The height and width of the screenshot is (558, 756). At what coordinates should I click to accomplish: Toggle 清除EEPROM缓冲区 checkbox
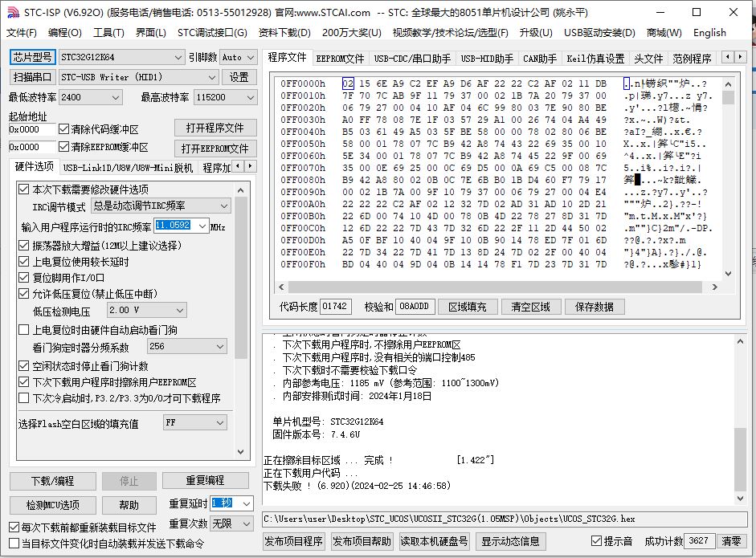(x=63, y=146)
